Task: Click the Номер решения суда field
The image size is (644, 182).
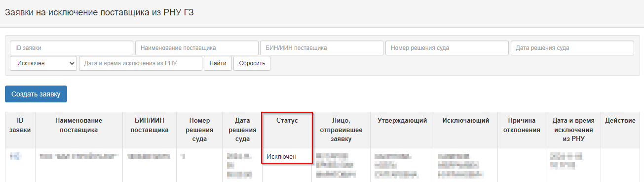Action: [447, 48]
